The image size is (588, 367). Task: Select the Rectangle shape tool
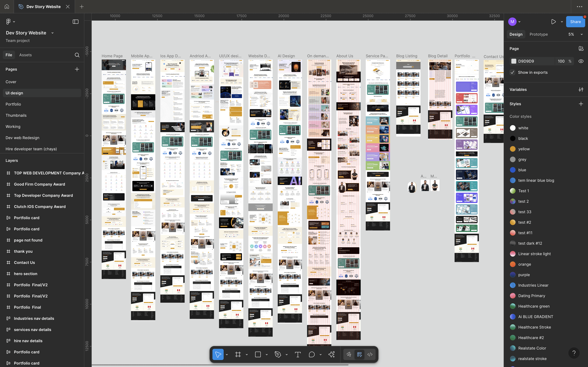[x=258, y=355]
